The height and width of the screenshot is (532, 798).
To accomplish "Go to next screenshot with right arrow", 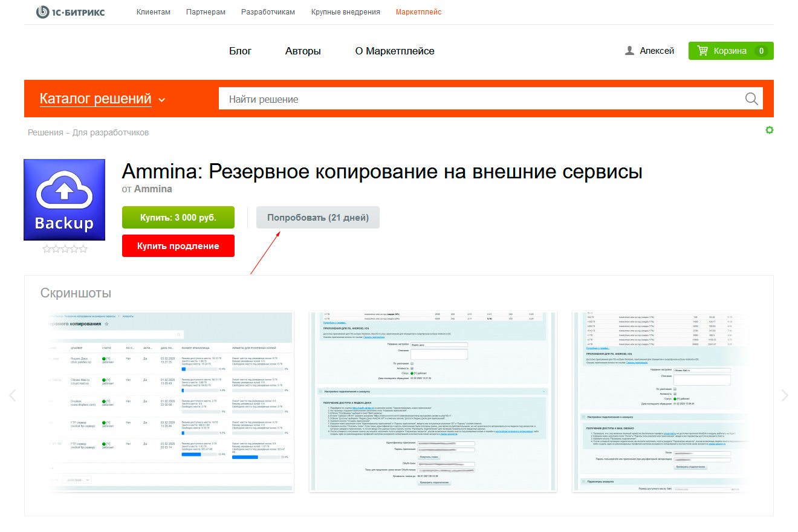I will [785, 395].
